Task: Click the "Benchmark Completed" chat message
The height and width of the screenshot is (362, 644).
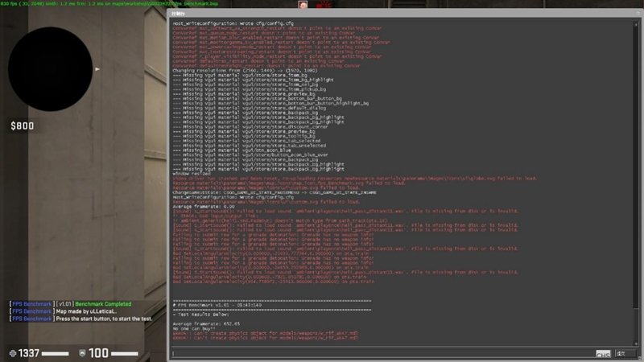Action: click(x=103, y=304)
